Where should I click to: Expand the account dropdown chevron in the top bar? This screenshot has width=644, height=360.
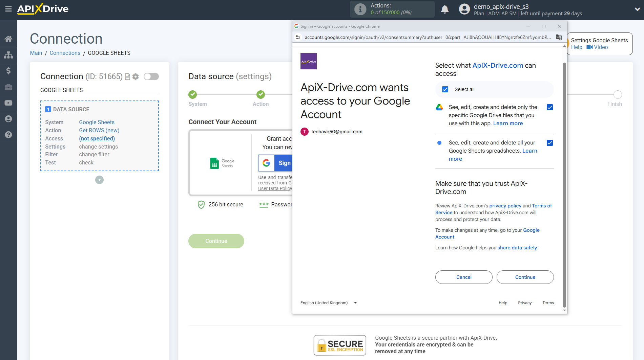click(637, 9)
